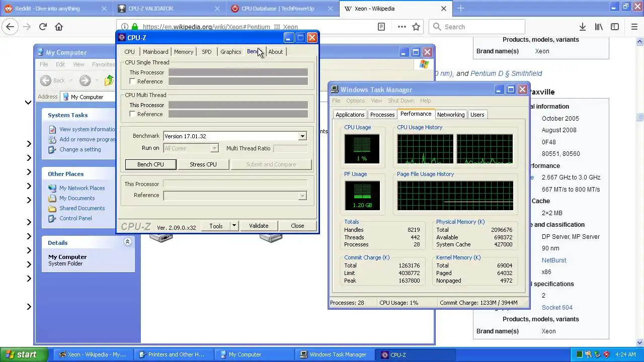This screenshot has height=362, width=644.
Task: Open the About tab in CPU-Z
Action: tap(276, 52)
